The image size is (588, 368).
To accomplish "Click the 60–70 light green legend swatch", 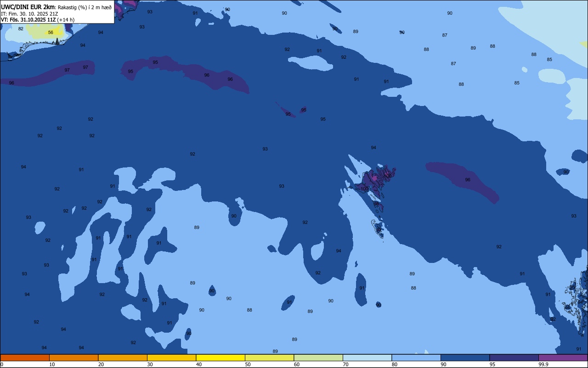I will (x=318, y=357).
